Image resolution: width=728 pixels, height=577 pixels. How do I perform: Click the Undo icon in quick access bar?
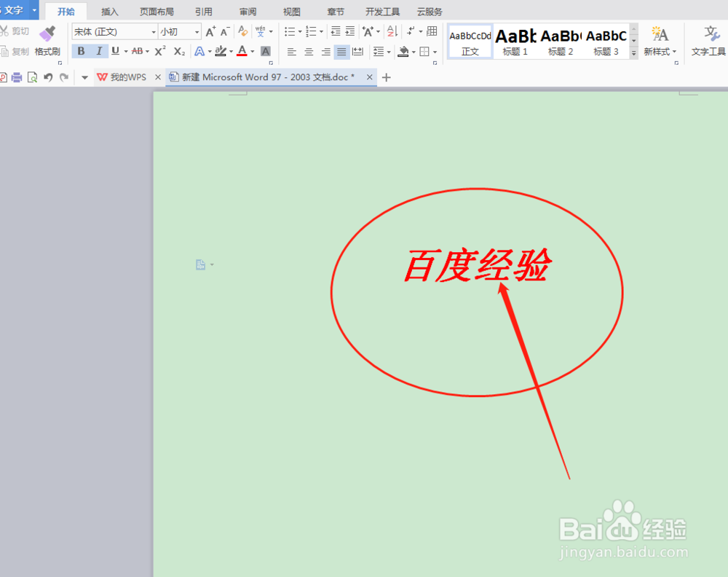(x=48, y=76)
